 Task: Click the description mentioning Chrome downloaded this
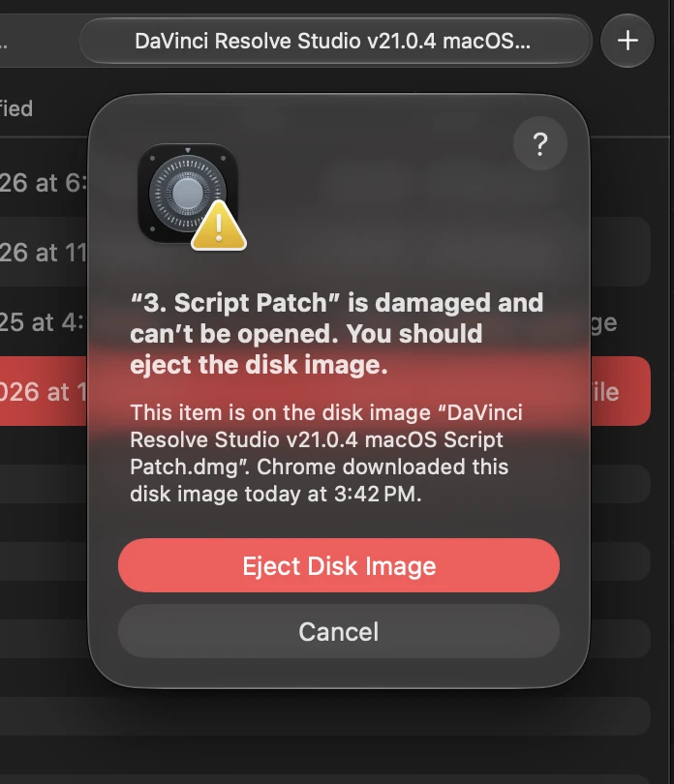(326, 453)
